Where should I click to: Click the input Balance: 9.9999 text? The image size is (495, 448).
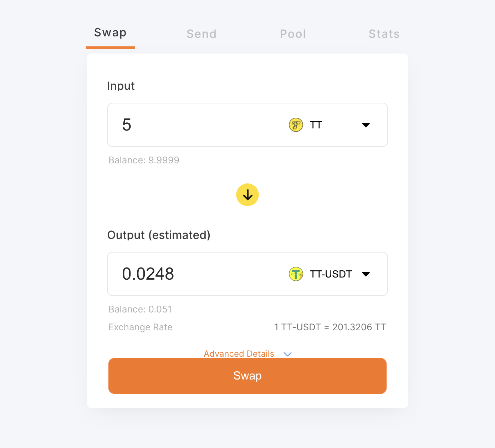pos(144,160)
